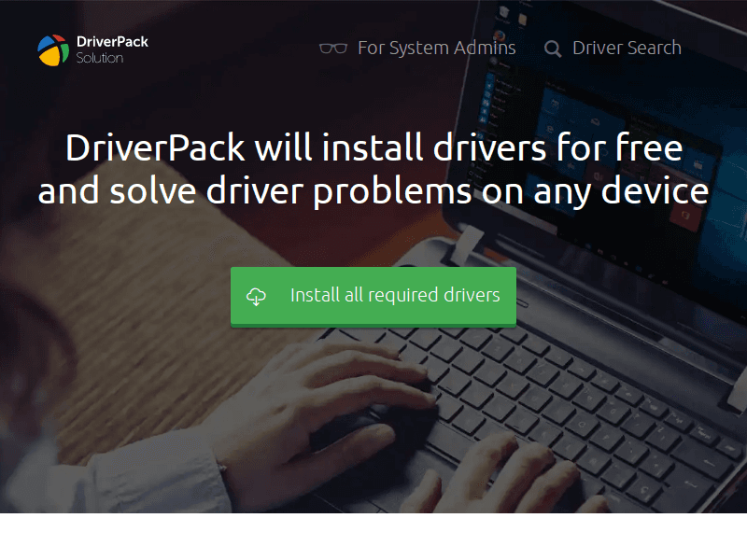Open the Driver Search link

pyautogui.click(x=626, y=48)
